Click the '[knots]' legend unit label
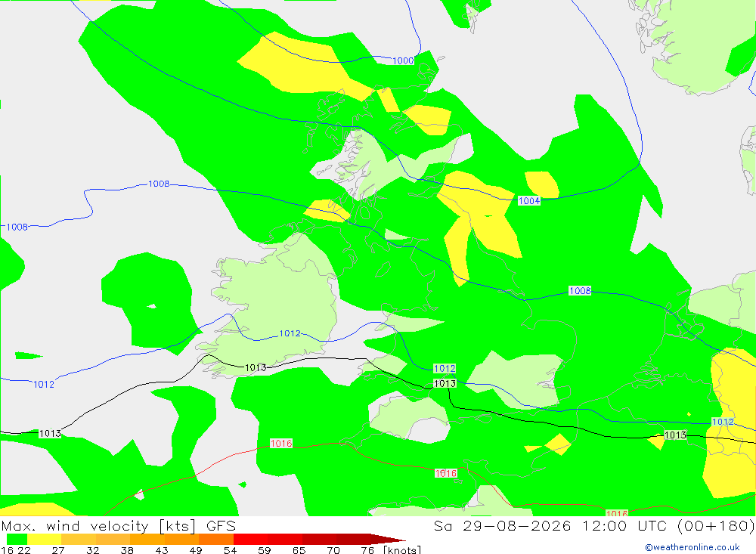Screen dimensions: 756x554 pyautogui.click(x=401, y=549)
